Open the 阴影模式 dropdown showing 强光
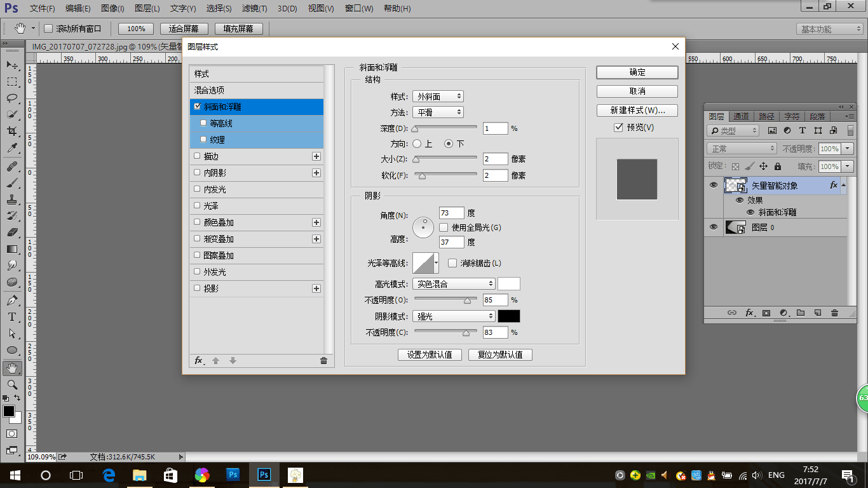868x488 pixels. pyautogui.click(x=454, y=316)
